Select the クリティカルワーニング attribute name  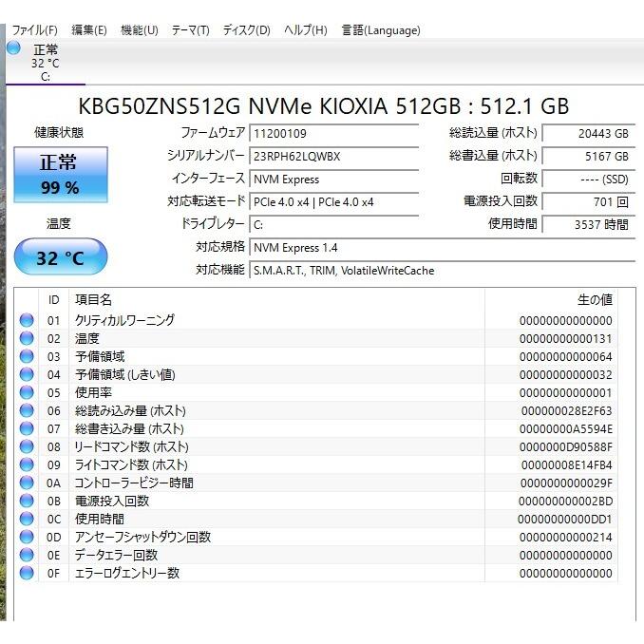coord(124,320)
